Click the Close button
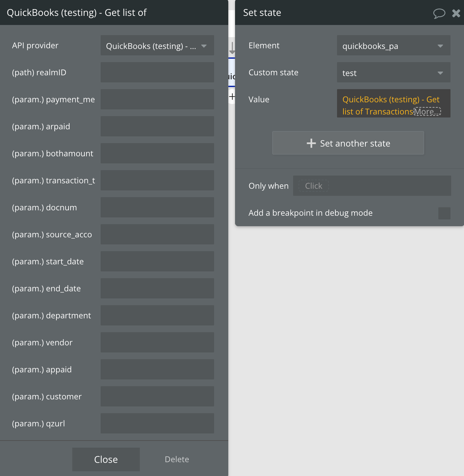The height and width of the screenshot is (476, 464). [106, 459]
